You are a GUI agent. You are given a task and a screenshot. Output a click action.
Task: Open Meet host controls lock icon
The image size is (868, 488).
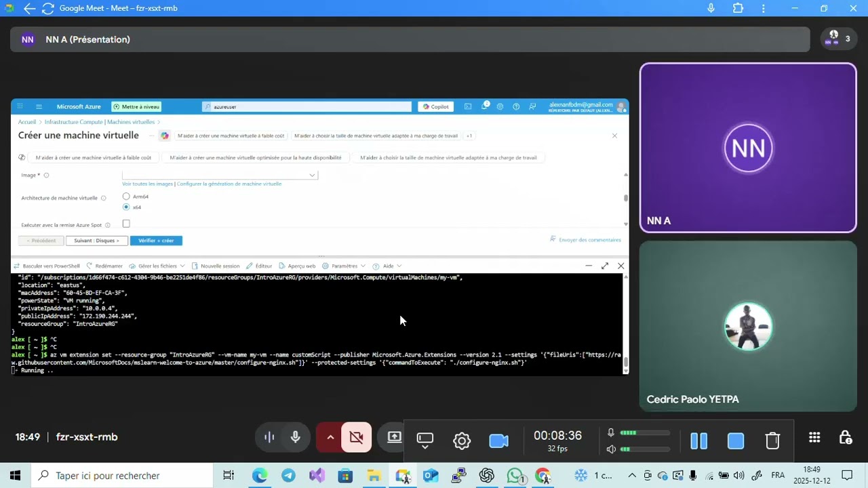coord(845,437)
